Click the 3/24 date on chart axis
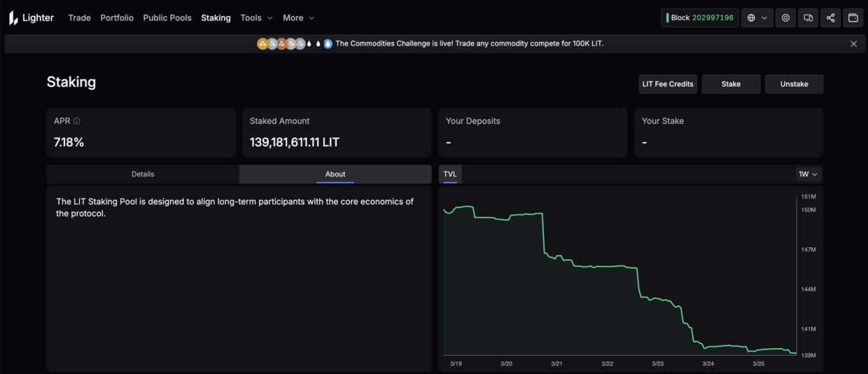 pyautogui.click(x=708, y=363)
